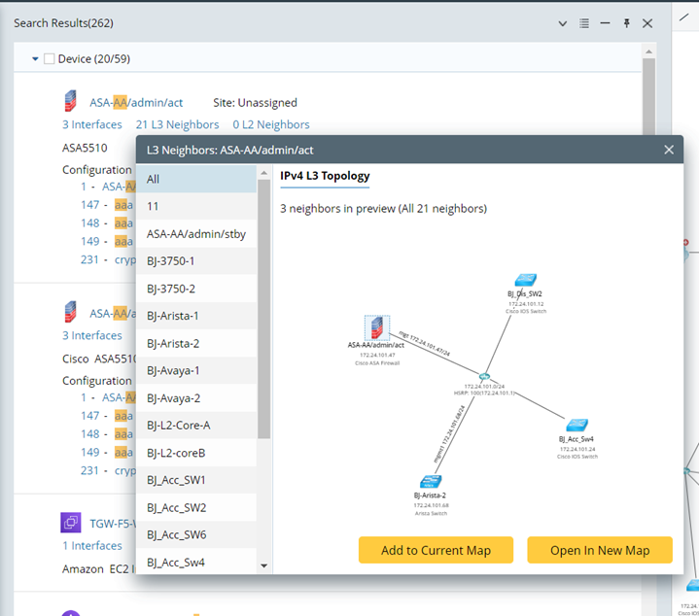Collapse the Device (20/59) group
Viewport: 699px width, 616px height.
(x=35, y=59)
